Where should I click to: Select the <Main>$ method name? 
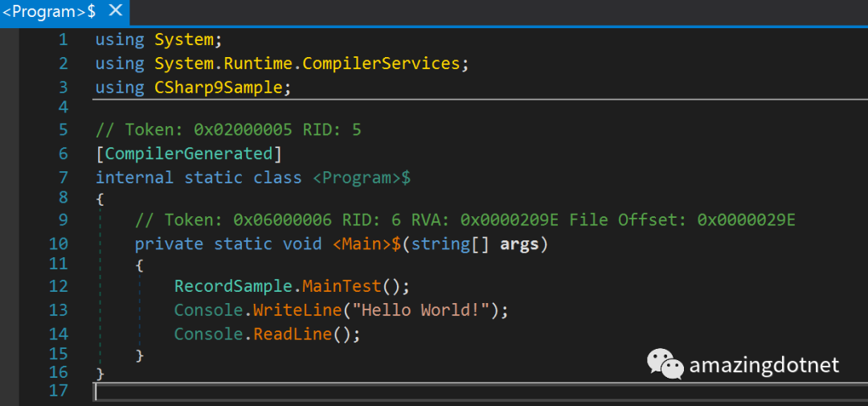coord(366,243)
